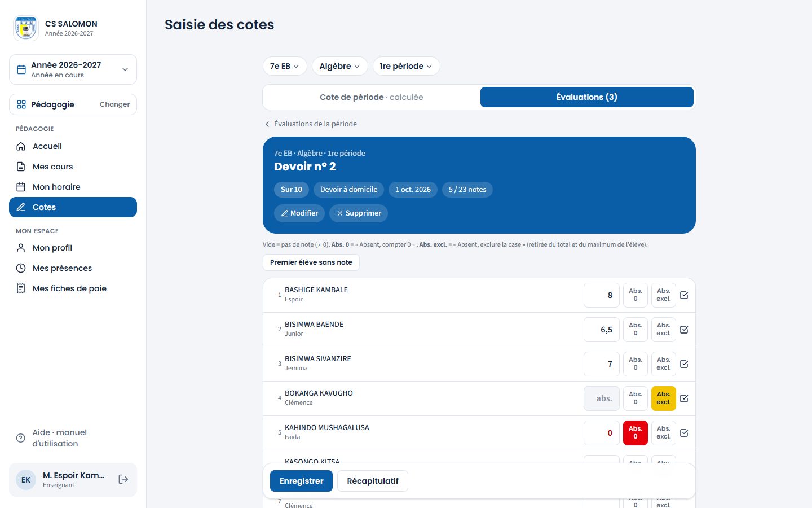Viewport: 812px width, 508px height.
Task: Disable yellow Abs. excl. for BOKANGA KAVUGHO
Action: point(664,398)
